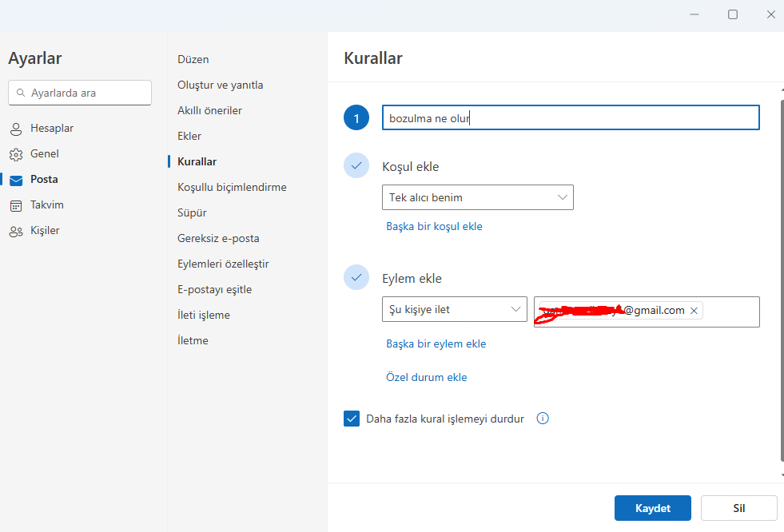Open Oluştur ve yanıtla settings
784x532 pixels.
(x=220, y=85)
